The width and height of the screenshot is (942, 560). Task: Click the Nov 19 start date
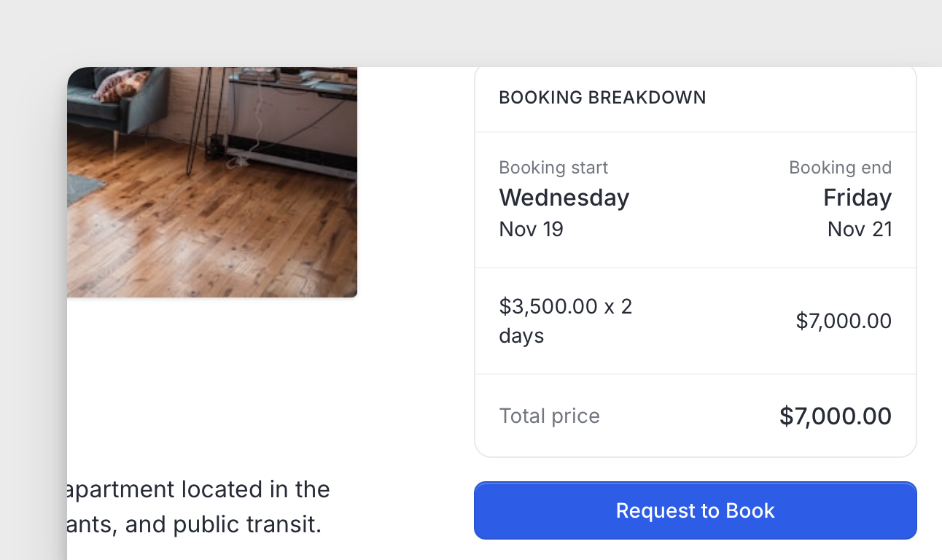531,230
